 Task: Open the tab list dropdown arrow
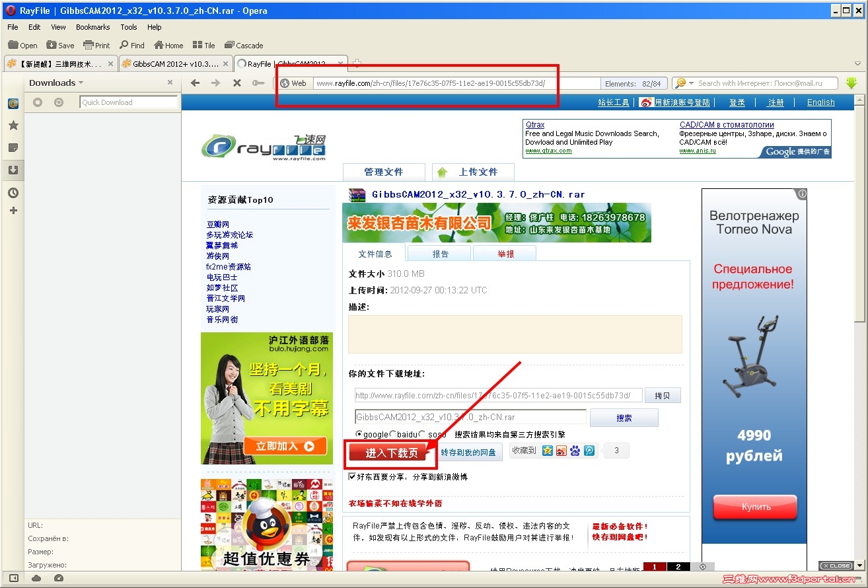click(x=857, y=63)
